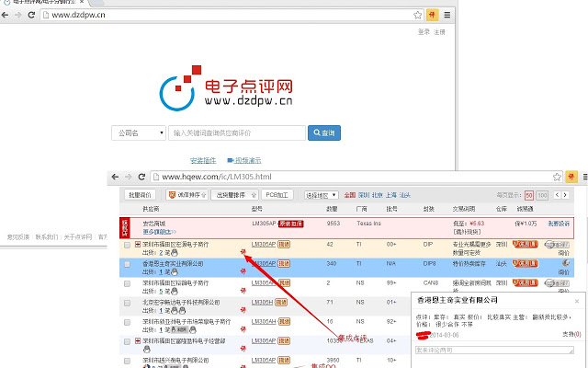Filter region by 上海

click(x=391, y=195)
